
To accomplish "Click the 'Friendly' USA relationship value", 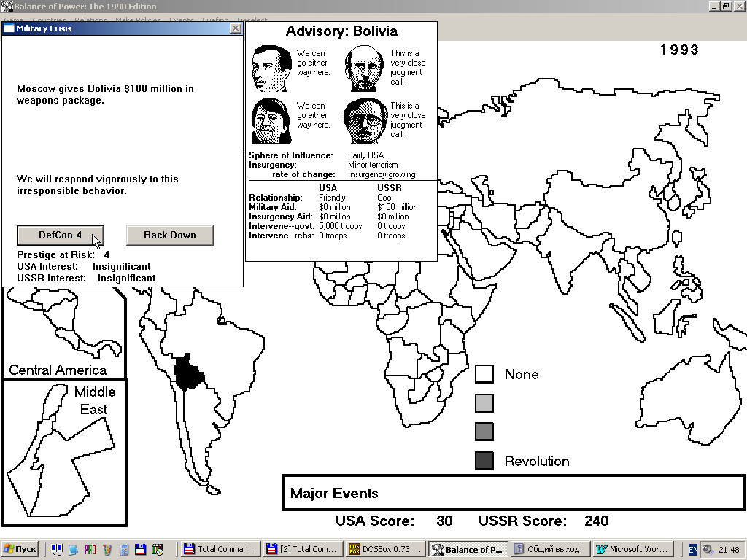I will (332, 198).
